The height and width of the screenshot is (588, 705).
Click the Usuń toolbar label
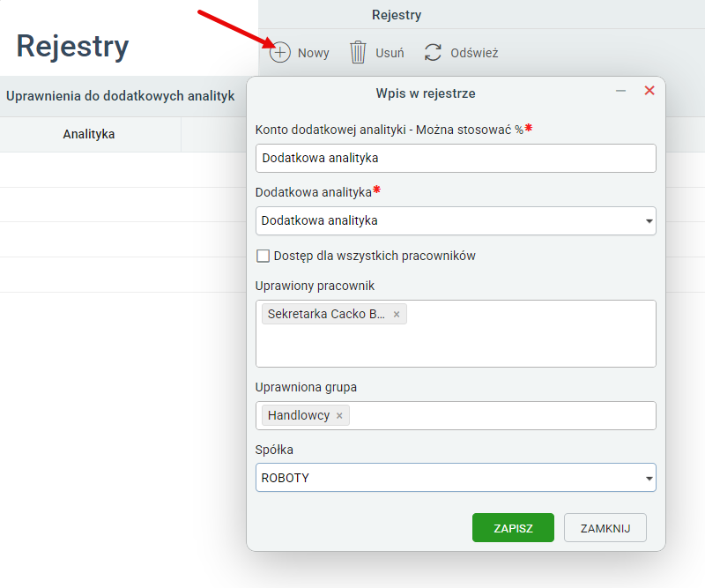[390, 53]
